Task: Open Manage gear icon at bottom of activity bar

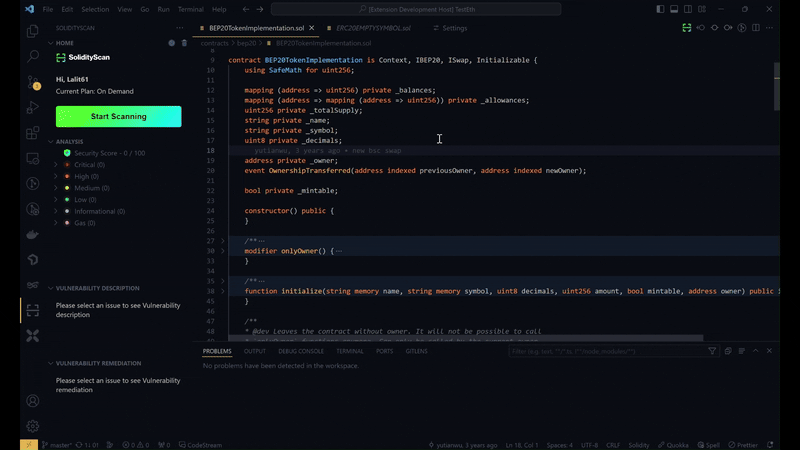Action: 33,425
